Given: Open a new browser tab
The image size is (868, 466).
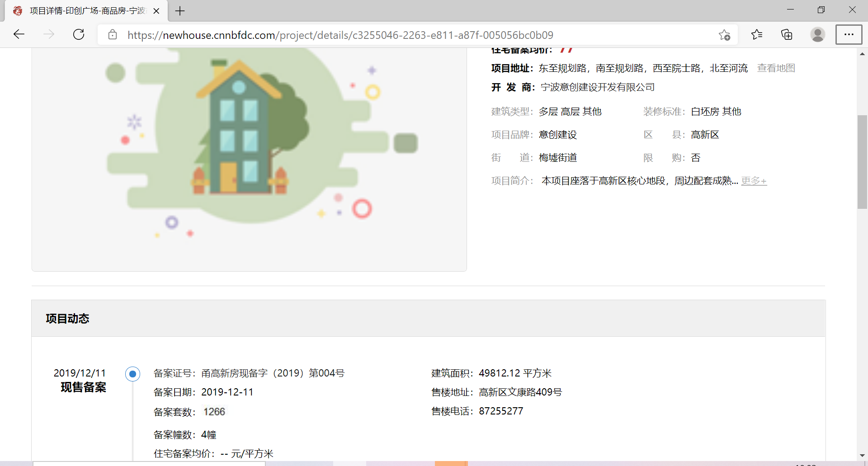Looking at the screenshot, I should coord(180,11).
